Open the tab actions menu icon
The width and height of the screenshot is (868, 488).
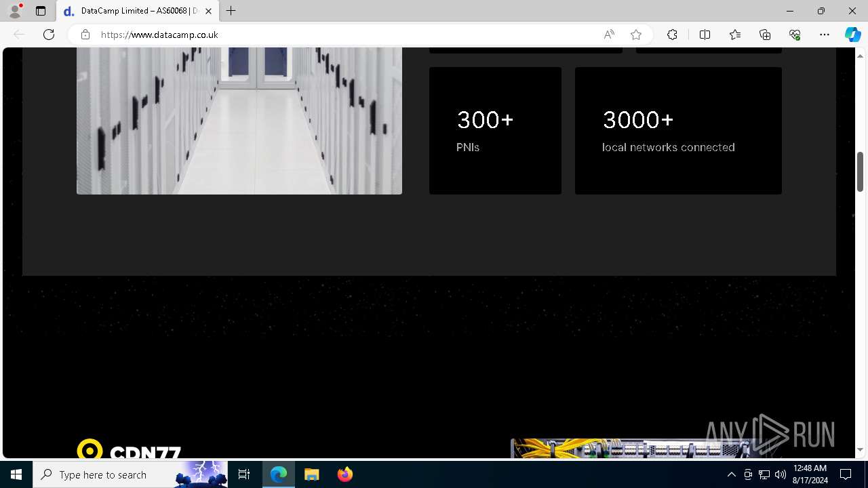(41, 11)
